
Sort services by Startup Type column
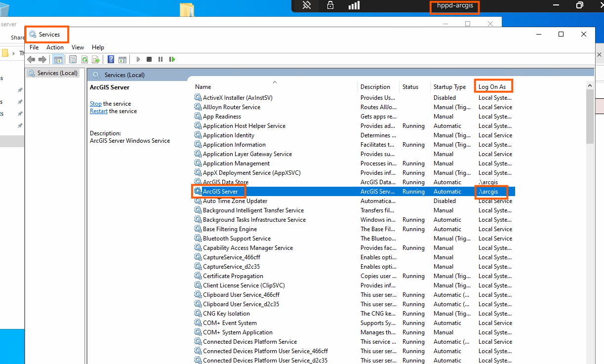coord(449,87)
